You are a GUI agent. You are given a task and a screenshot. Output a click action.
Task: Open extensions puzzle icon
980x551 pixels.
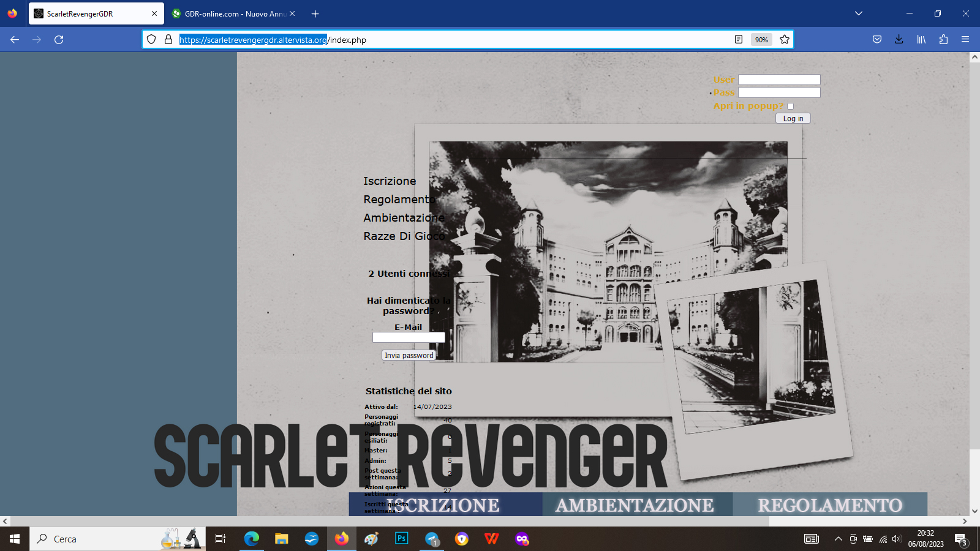943,40
